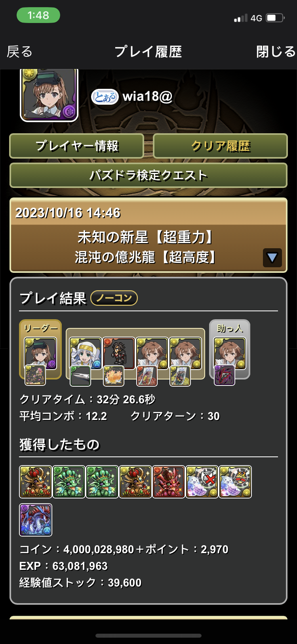Tap the player avatar thumbnail

49,94
